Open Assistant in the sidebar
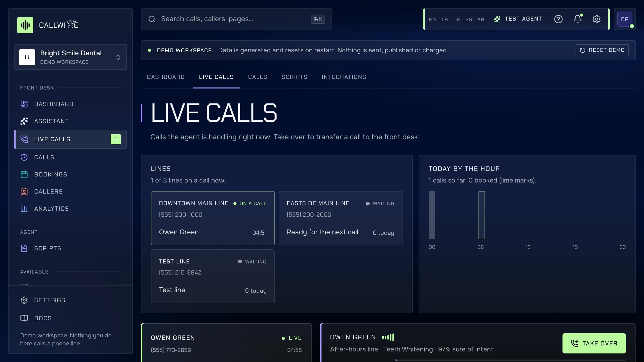The image size is (644, 362). 70,121
